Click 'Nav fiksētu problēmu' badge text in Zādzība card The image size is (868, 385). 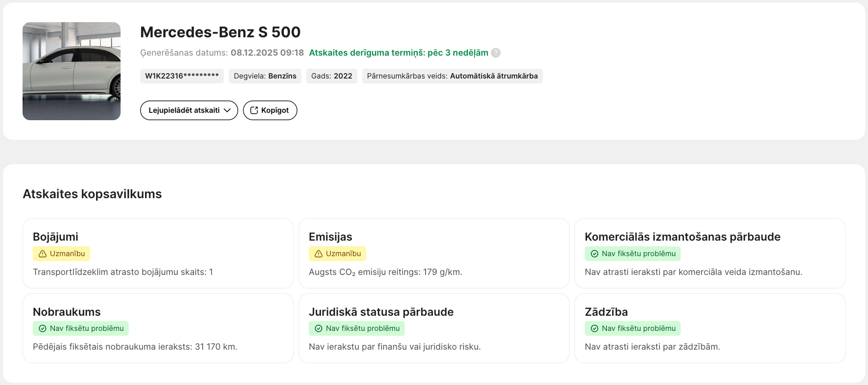pyautogui.click(x=639, y=328)
